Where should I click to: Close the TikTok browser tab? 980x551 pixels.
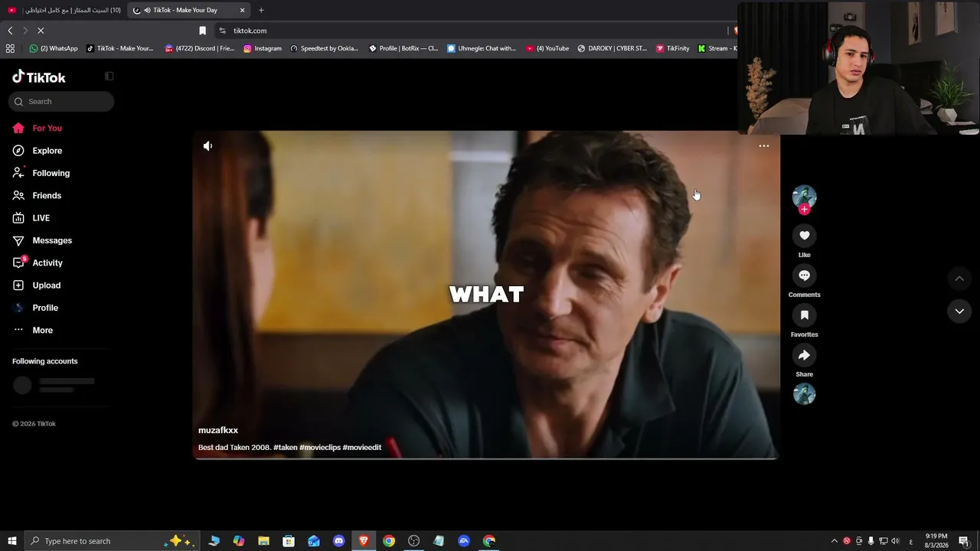(x=243, y=10)
